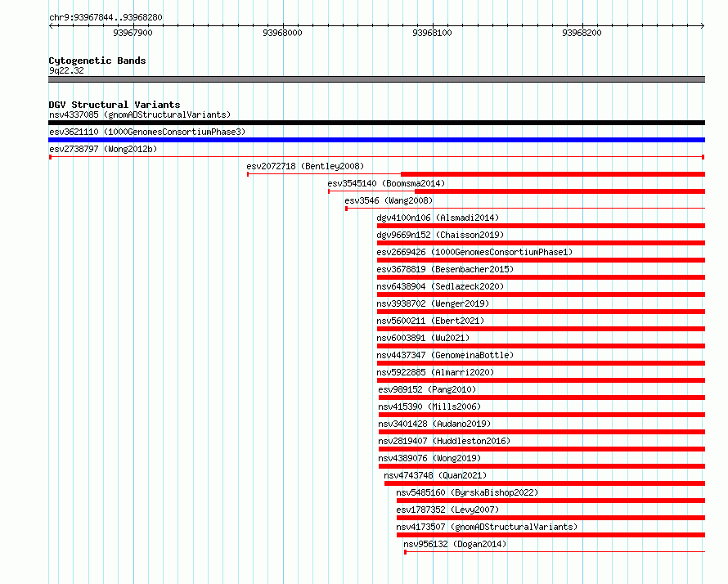Click the blue esv3621110 variant bar
This screenshot has width=728, height=584.
[376, 140]
